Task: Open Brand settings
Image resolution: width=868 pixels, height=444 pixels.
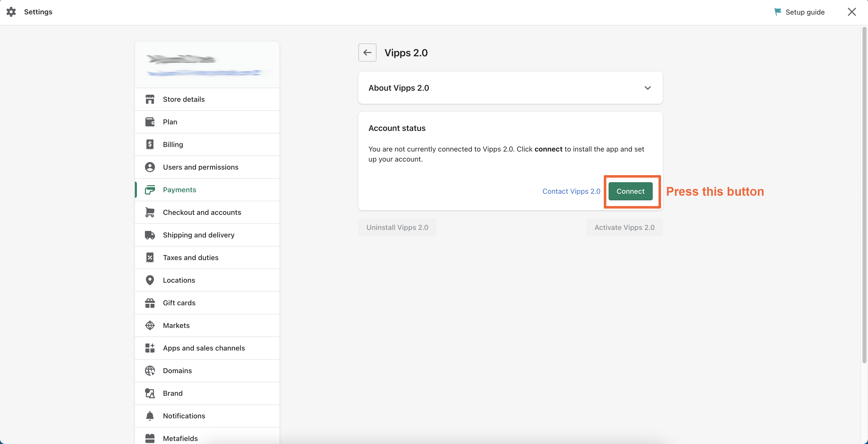Action: pos(207,393)
